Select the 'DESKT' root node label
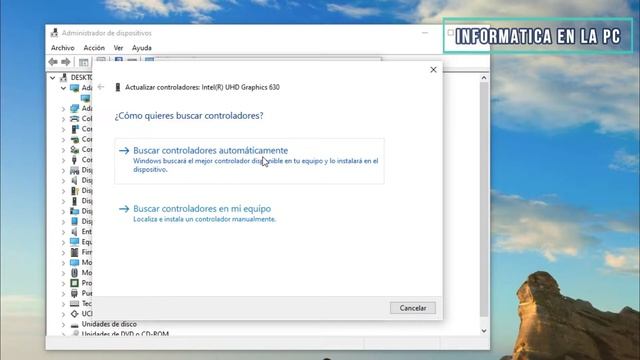The width and height of the screenshot is (640, 360). [81, 78]
